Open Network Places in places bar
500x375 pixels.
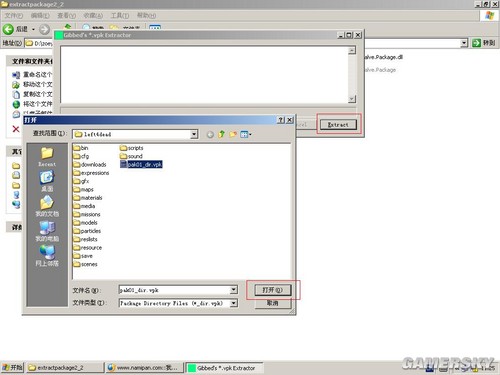[47, 256]
